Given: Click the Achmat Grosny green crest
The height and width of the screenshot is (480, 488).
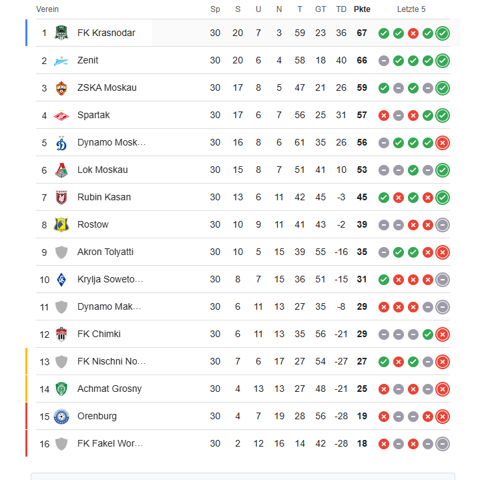Looking at the screenshot, I should (61, 389).
